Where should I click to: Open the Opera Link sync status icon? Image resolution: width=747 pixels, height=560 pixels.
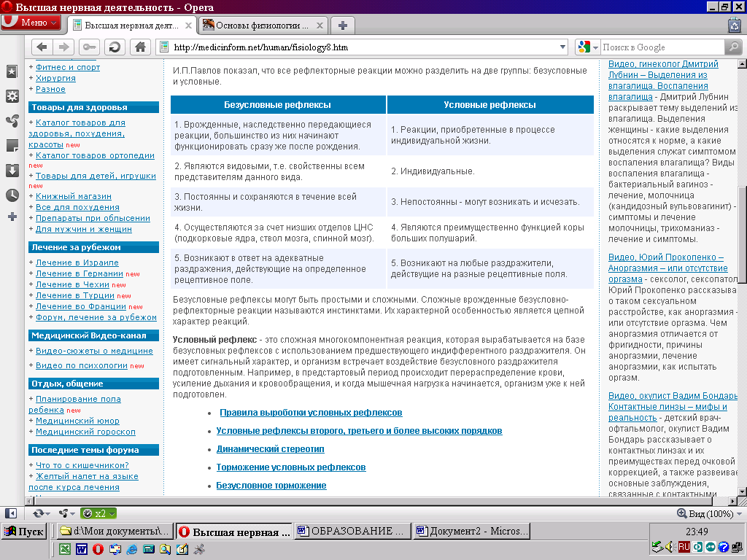pyautogui.click(x=38, y=513)
